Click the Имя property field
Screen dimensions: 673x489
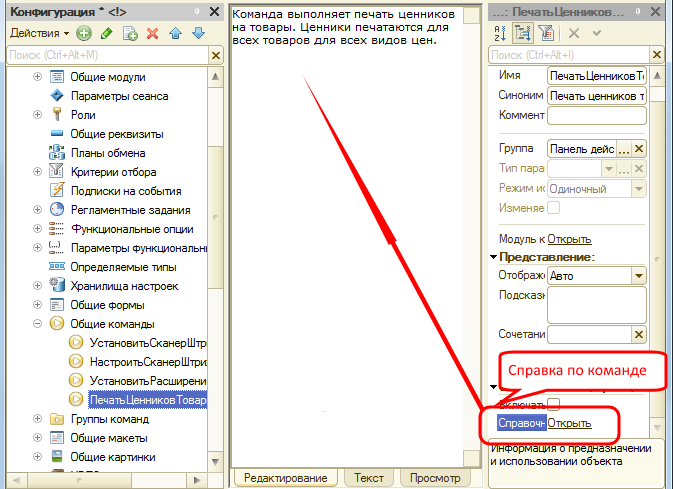pos(597,76)
